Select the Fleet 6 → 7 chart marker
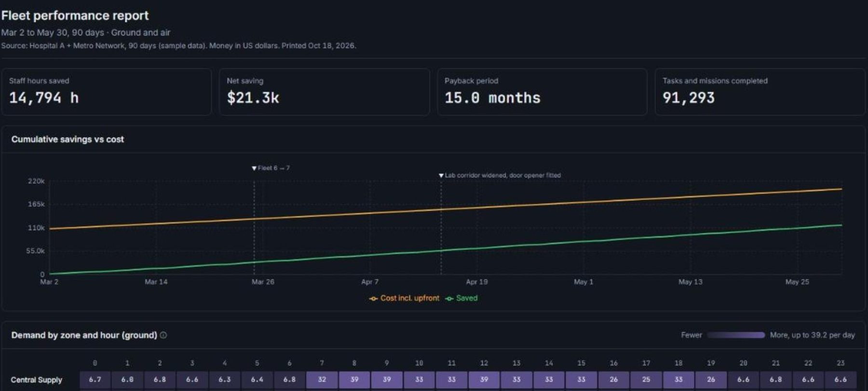This screenshot has height=391, width=868. 271,168
